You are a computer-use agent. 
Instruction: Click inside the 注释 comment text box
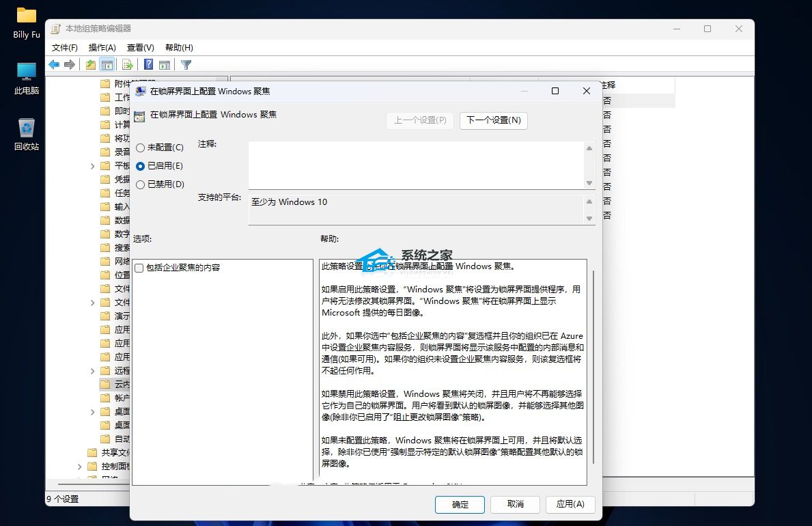(x=417, y=165)
